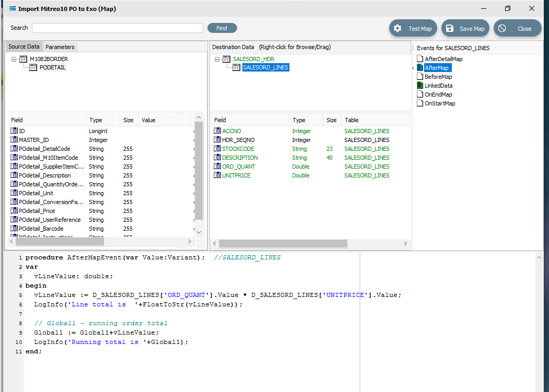The height and width of the screenshot is (392, 549).
Task: Select the BeforeMap event
Action: pyautogui.click(x=438, y=77)
